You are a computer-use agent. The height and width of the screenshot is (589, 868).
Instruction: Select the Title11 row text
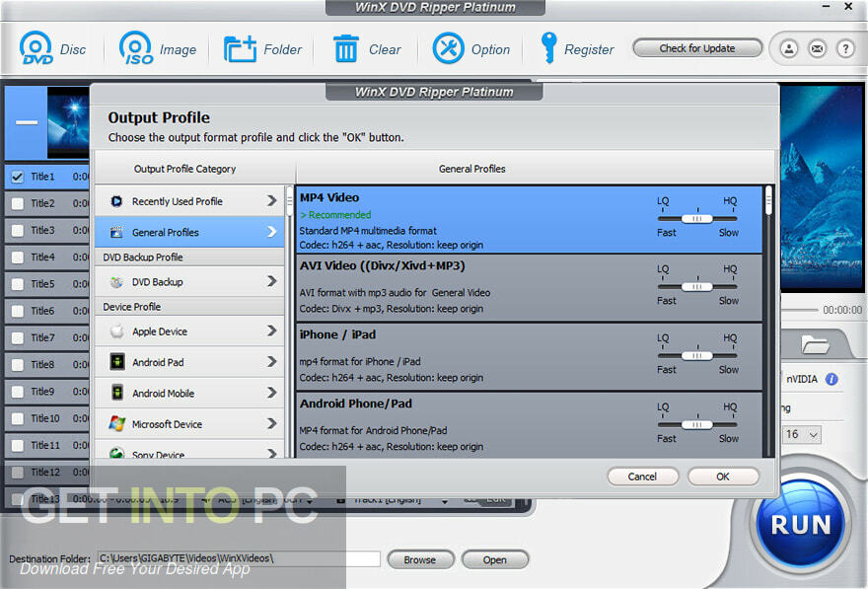point(45,445)
